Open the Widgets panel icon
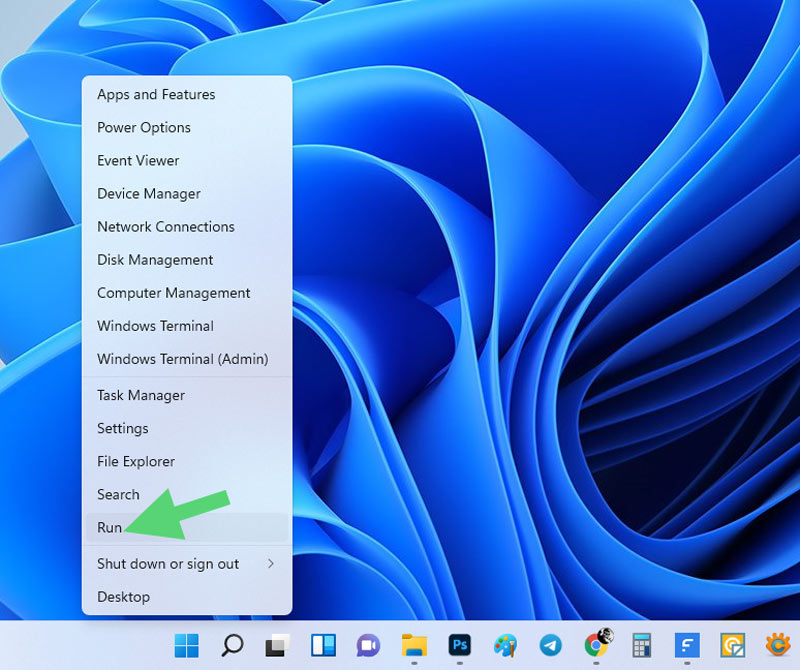 tap(323, 645)
